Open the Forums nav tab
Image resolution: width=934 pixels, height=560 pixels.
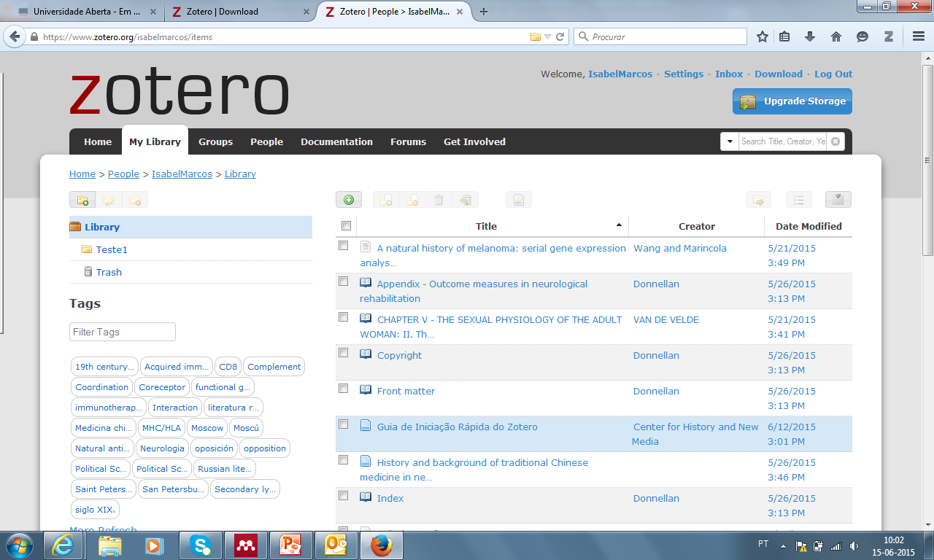click(408, 142)
